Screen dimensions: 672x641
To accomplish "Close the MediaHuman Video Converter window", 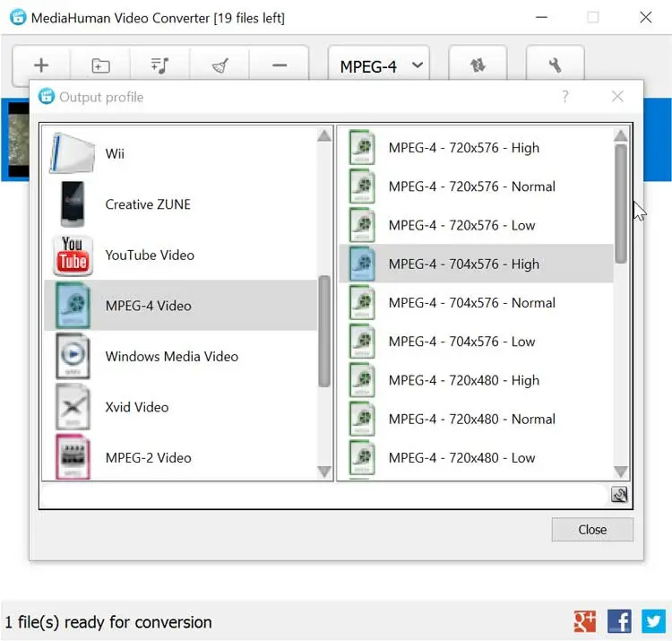I will (x=645, y=18).
